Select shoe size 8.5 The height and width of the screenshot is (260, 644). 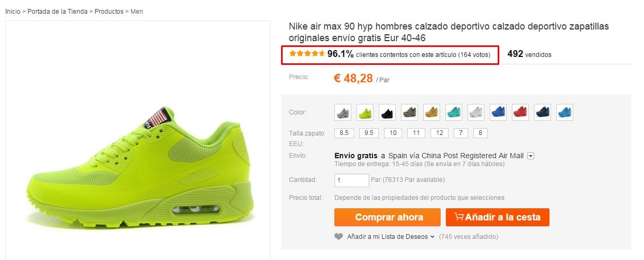343,133
